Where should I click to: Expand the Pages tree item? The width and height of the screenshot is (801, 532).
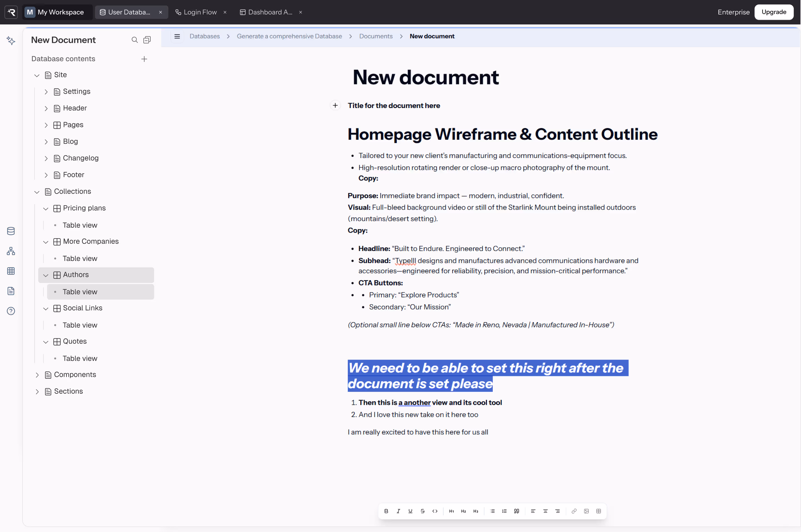tap(46, 125)
